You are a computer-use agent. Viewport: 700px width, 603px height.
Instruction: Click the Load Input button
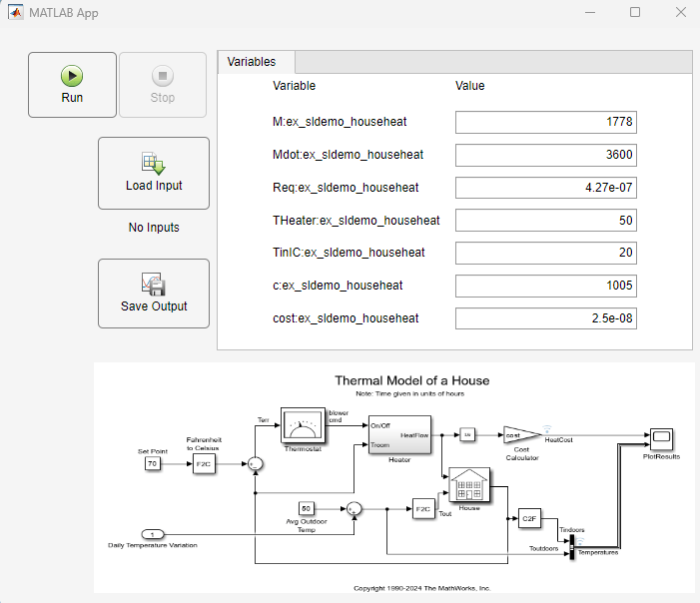tap(154, 173)
